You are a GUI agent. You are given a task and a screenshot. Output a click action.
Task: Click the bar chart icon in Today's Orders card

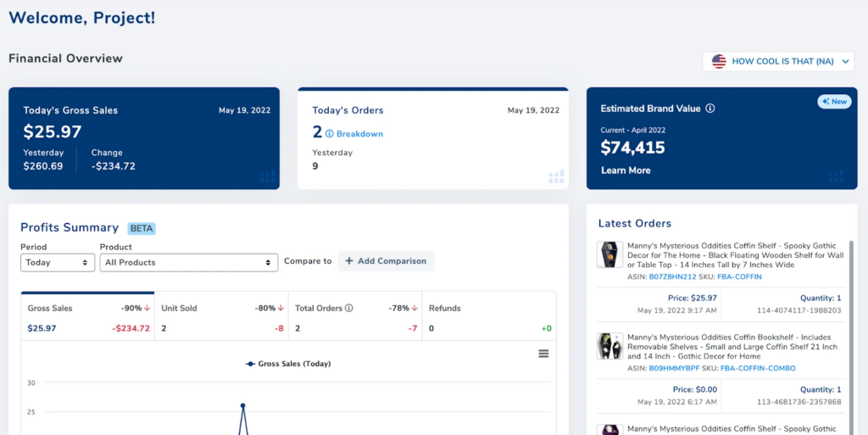click(556, 176)
